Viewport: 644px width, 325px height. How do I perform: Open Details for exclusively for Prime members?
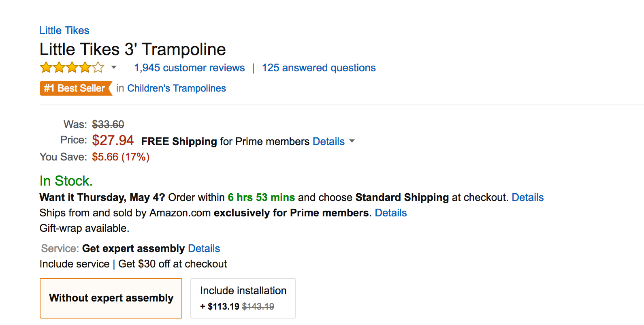(x=390, y=213)
